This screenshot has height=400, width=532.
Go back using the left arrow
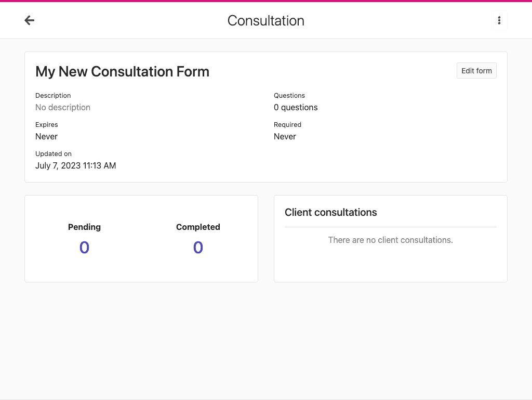(30, 20)
